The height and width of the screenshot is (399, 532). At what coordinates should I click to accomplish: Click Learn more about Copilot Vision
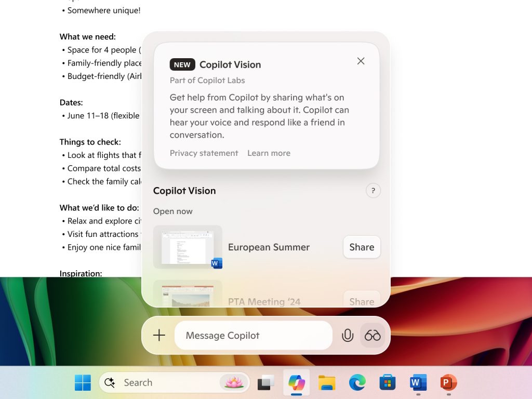click(x=269, y=153)
